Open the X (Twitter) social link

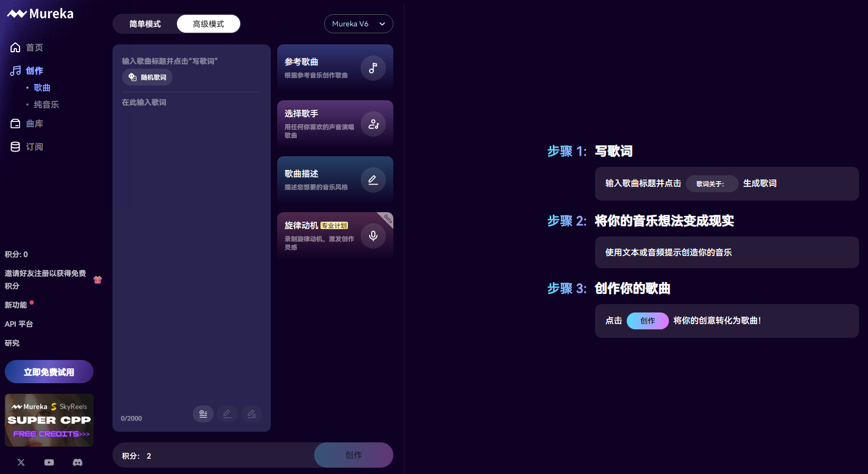(21, 462)
